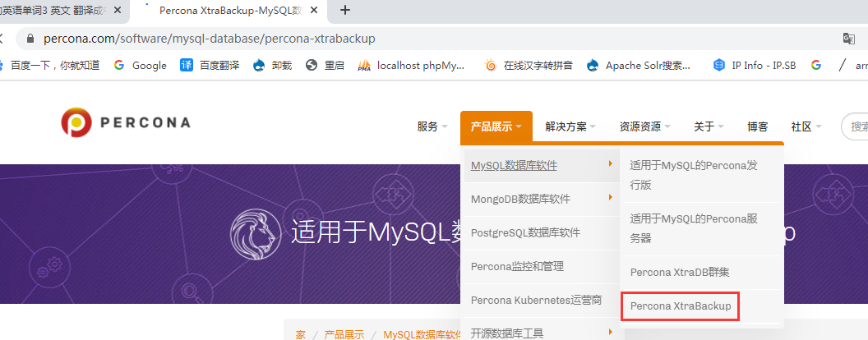Viewport: 868px width, 340px height.
Task: Switch to the English word translation tab
Action: point(61,11)
